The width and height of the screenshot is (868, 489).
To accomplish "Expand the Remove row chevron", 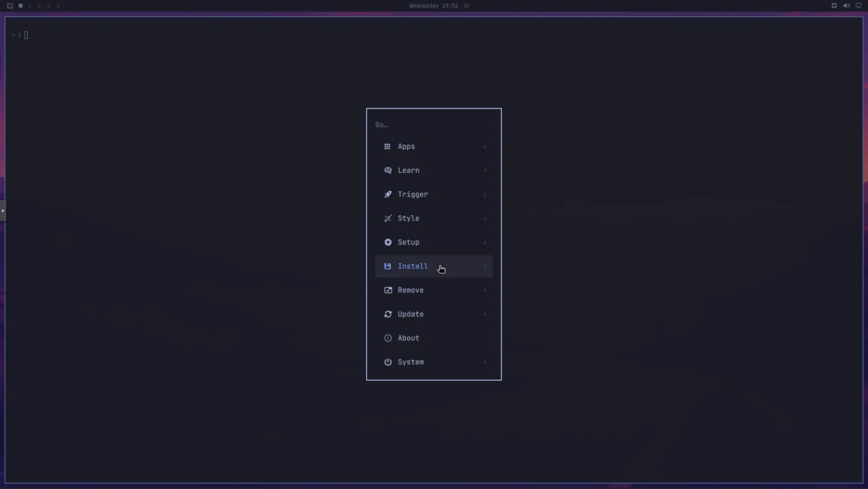I will (484, 290).
